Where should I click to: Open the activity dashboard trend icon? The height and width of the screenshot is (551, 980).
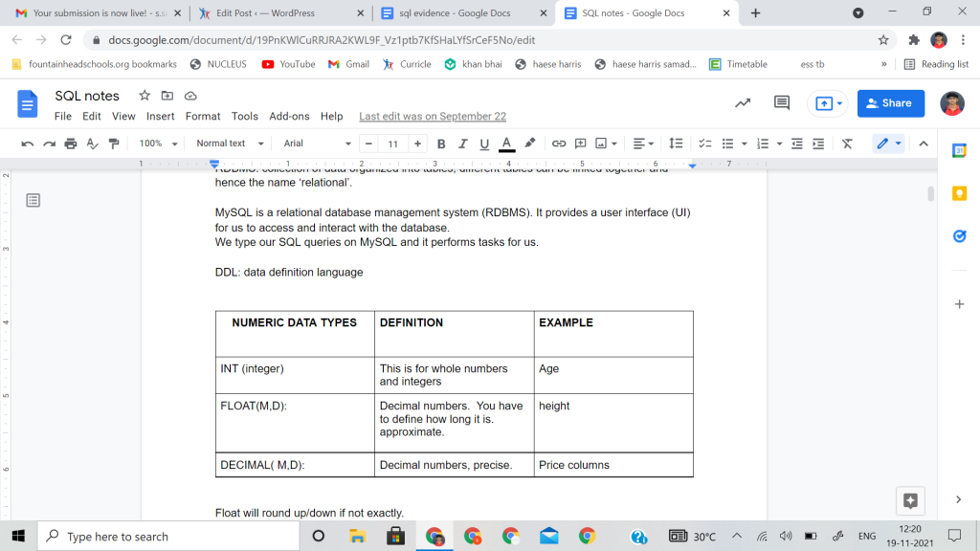coord(743,103)
